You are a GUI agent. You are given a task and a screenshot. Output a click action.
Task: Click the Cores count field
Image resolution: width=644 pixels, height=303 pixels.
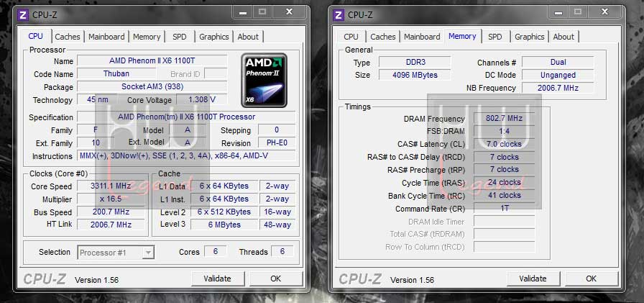pos(215,252)
